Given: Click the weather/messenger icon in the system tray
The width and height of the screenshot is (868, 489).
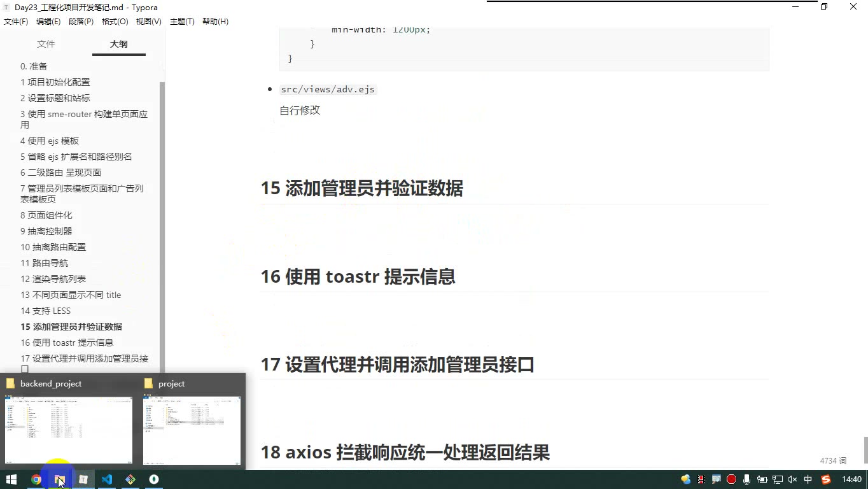Looking at the screenshot, I should 686,479.
